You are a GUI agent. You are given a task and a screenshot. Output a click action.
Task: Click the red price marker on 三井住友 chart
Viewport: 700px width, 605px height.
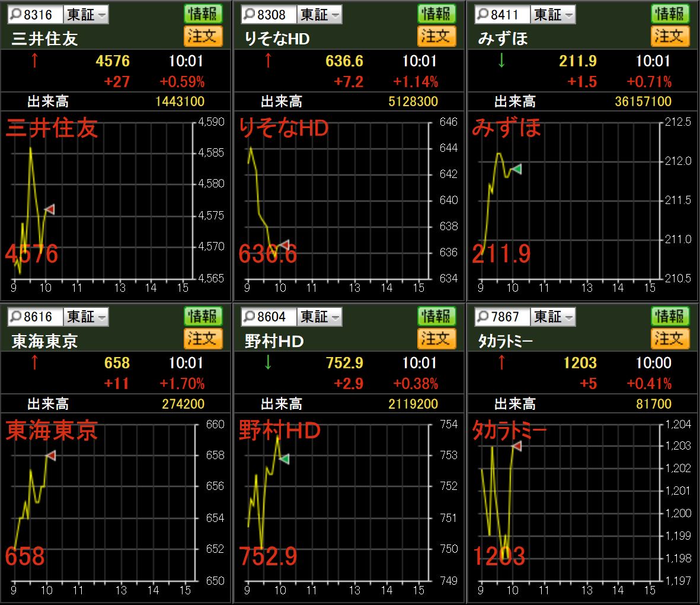tap(50, 209)
